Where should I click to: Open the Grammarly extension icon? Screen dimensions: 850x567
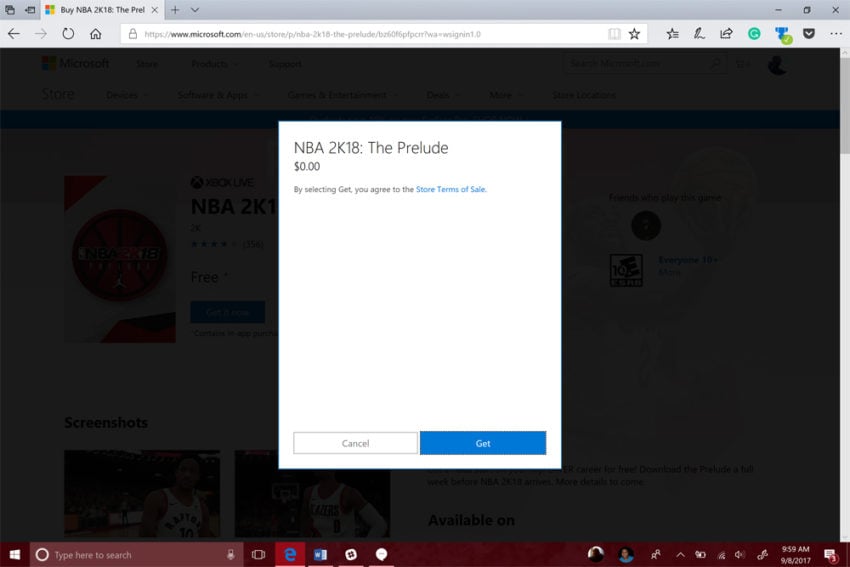754,34
